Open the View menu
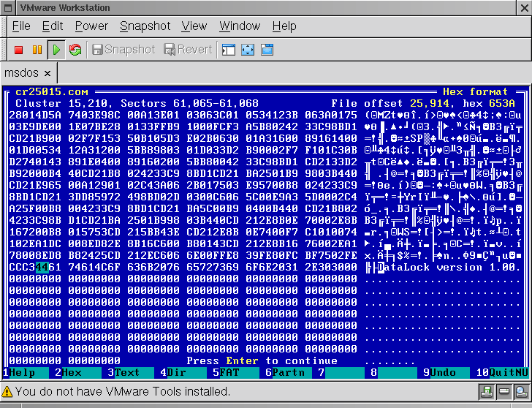This screenshot has height=408, width=532. [194, 26]
